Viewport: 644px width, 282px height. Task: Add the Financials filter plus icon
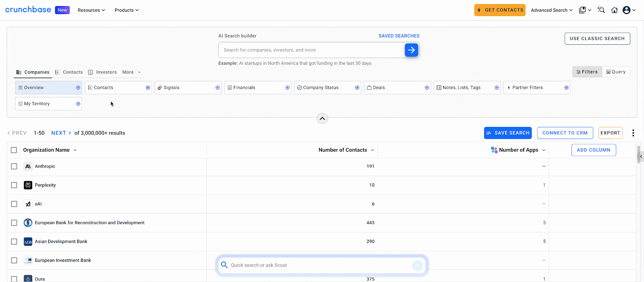point(287,87)
